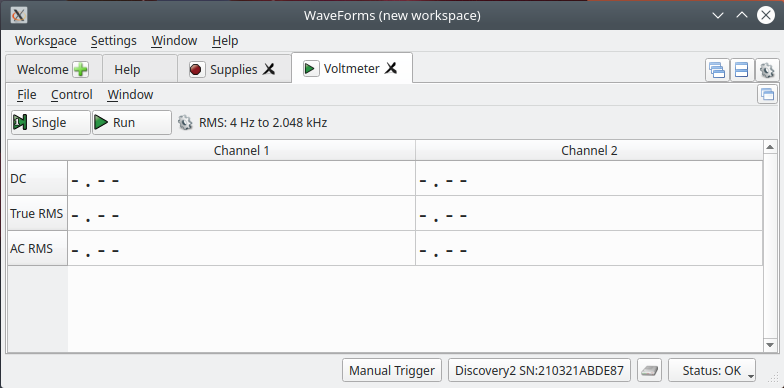
Task: Click the cascade windows icon at top right
Action: click(717, 70)
